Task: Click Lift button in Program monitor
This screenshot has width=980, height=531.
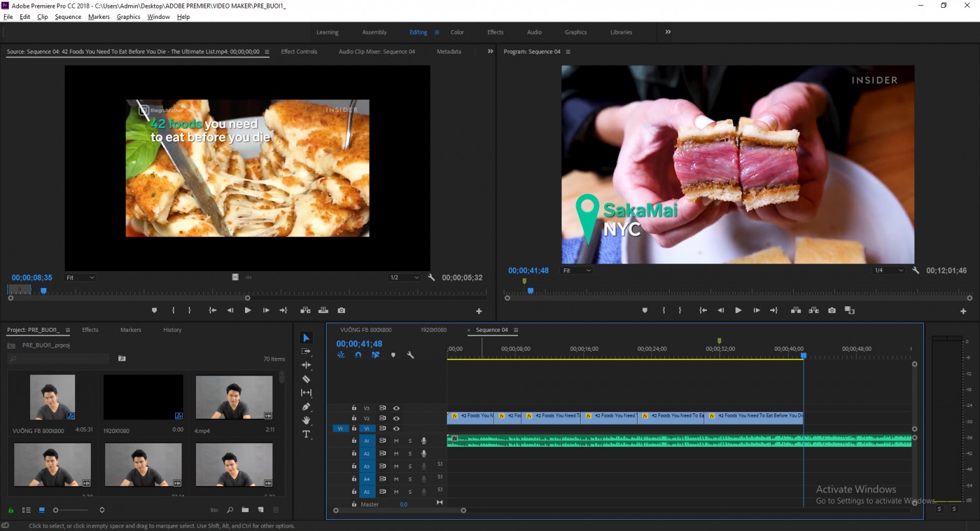Action: click(796, 310)
